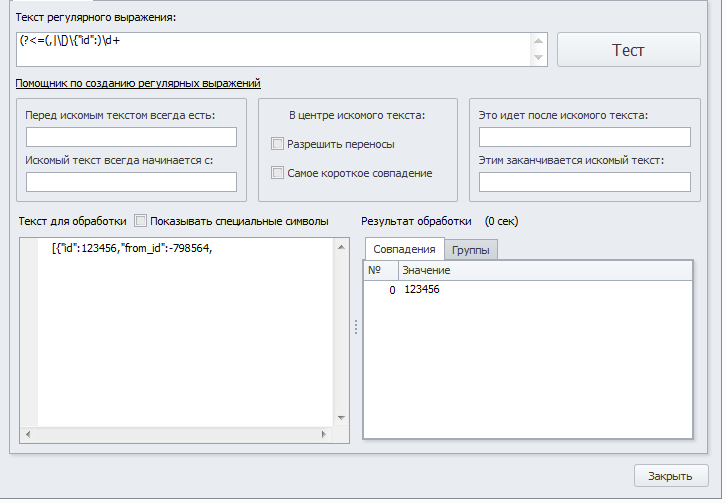Focus the regular expression text field

[x=273, y=50]
